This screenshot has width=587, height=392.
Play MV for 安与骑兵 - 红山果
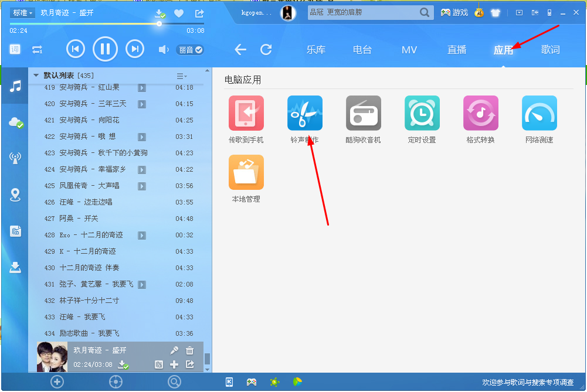(142, 87)
